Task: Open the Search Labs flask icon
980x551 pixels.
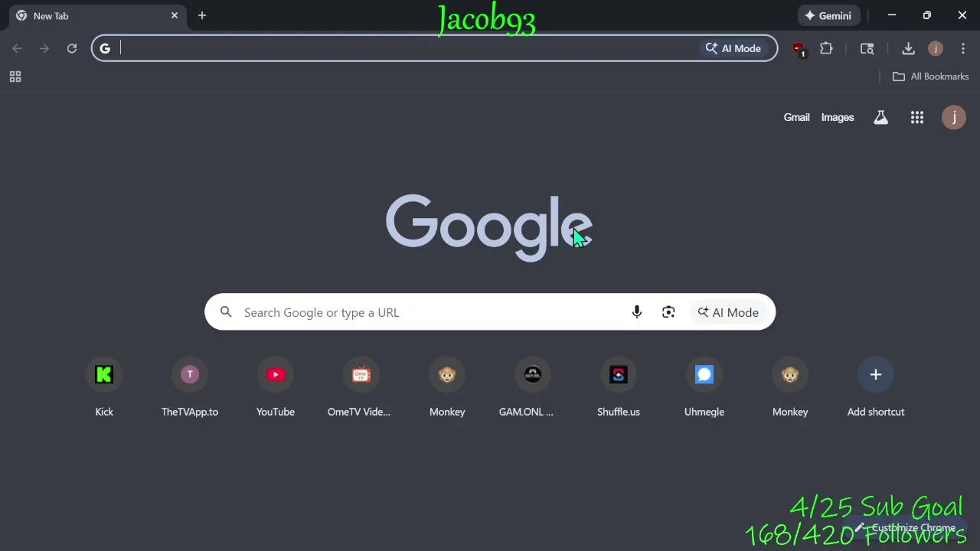Action: 881,117
